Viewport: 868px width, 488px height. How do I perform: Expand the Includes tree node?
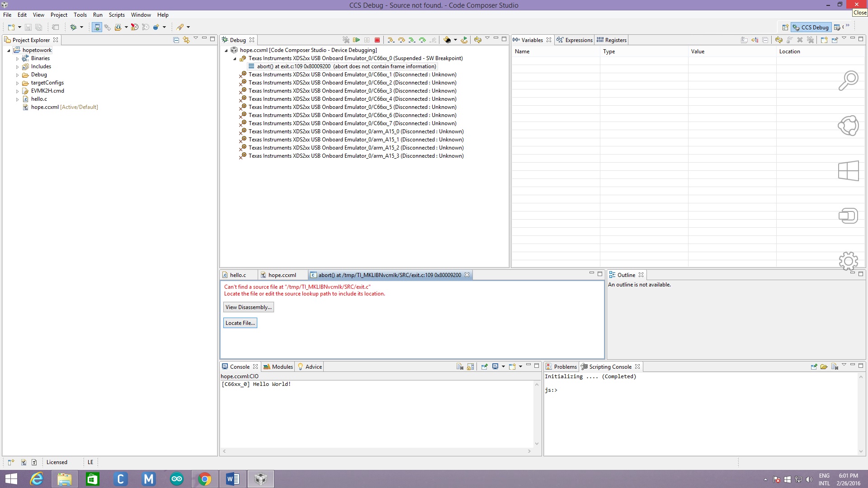pos(17,66)
